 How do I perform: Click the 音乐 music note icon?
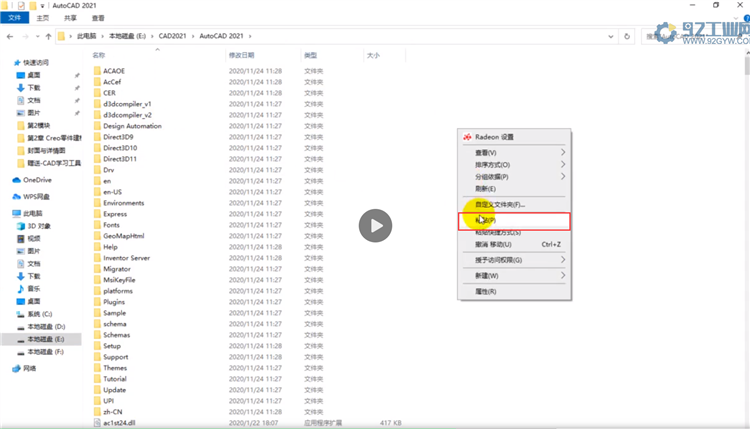point(21,289)
